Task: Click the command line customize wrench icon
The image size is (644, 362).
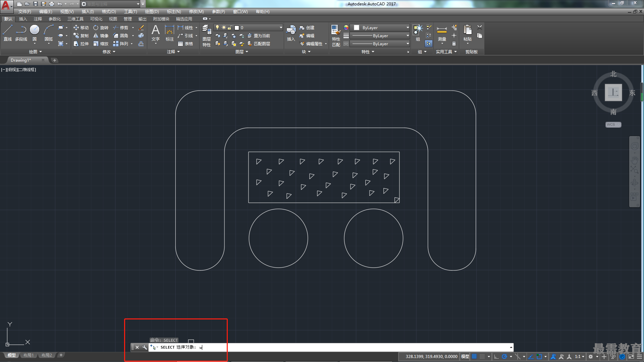Action: pyautogui.click(x=145, y=347)
